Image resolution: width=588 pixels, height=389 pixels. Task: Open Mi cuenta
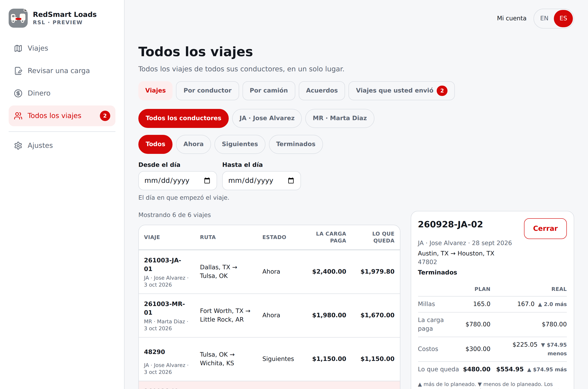click(511, 18)
